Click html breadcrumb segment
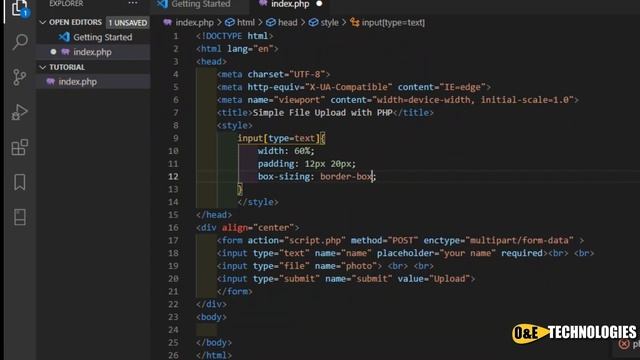 pos(246,22)
